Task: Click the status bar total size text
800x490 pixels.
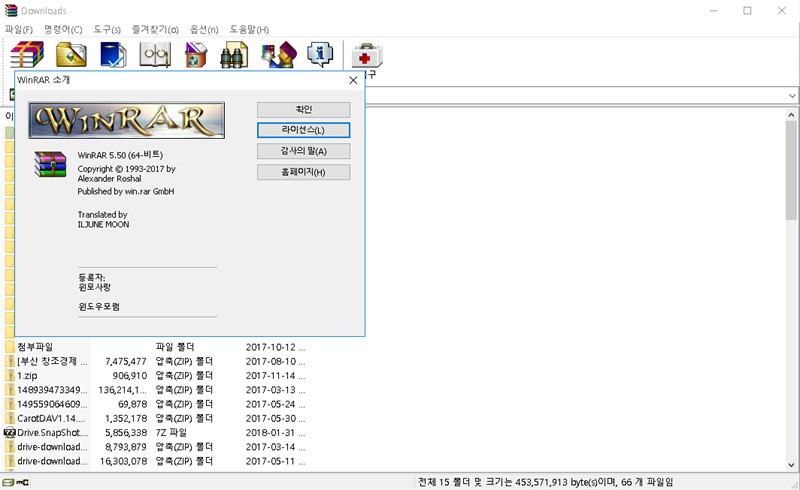Action: click(545, 482)
